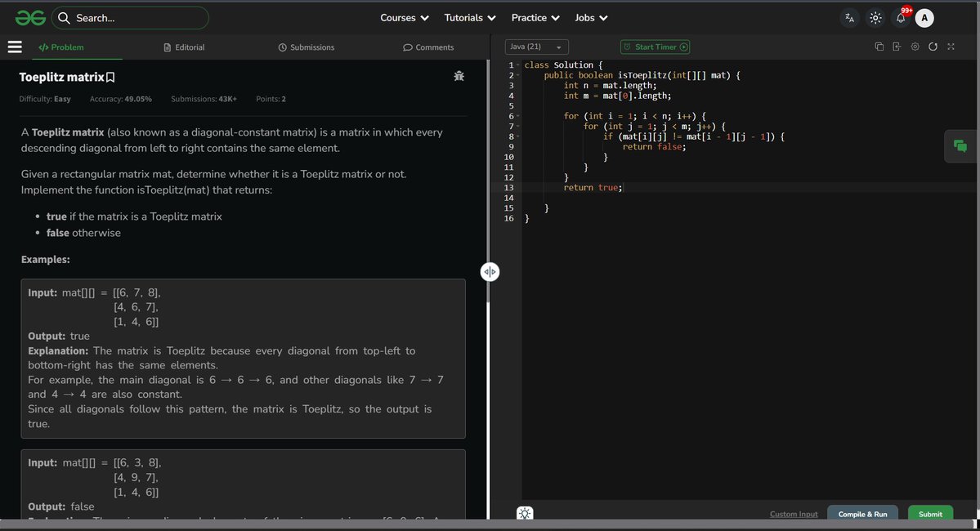Click the 'Submissions: 43K+' label
980x531 pixels.
click(x=204, y=99)
